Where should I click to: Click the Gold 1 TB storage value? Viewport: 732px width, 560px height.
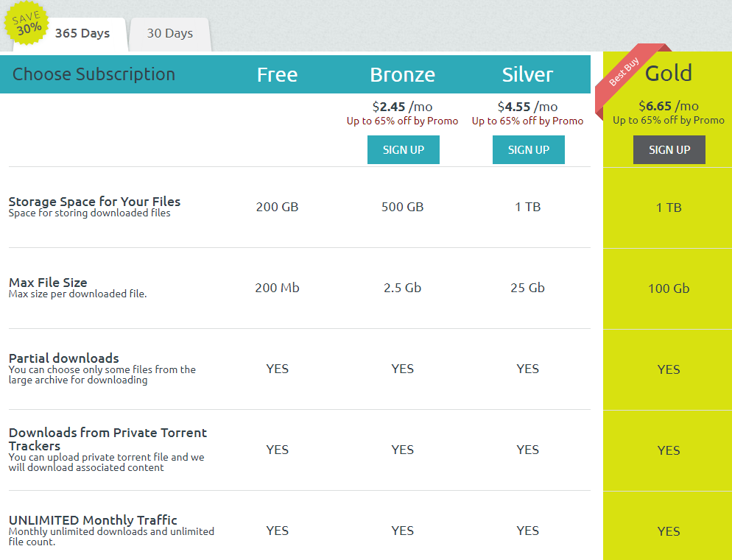(x=669, y=208)
